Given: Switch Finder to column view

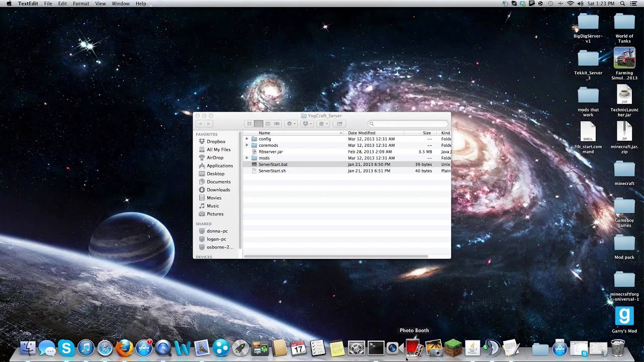Looking at the screenshot, I should (x=268, y=124).
